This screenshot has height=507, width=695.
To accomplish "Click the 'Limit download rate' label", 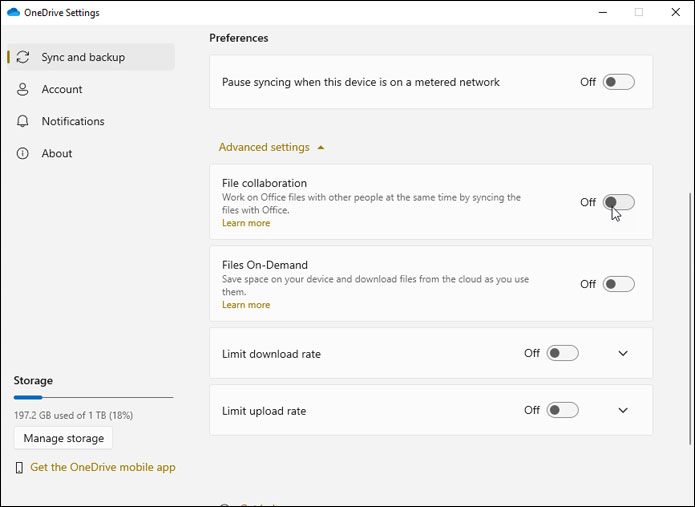I will click(271, 354).
